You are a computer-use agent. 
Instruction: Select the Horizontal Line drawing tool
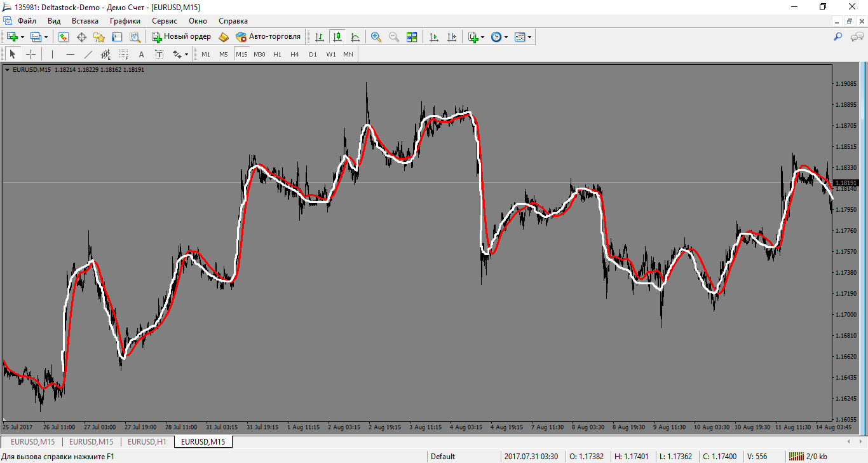coord(71,54)
